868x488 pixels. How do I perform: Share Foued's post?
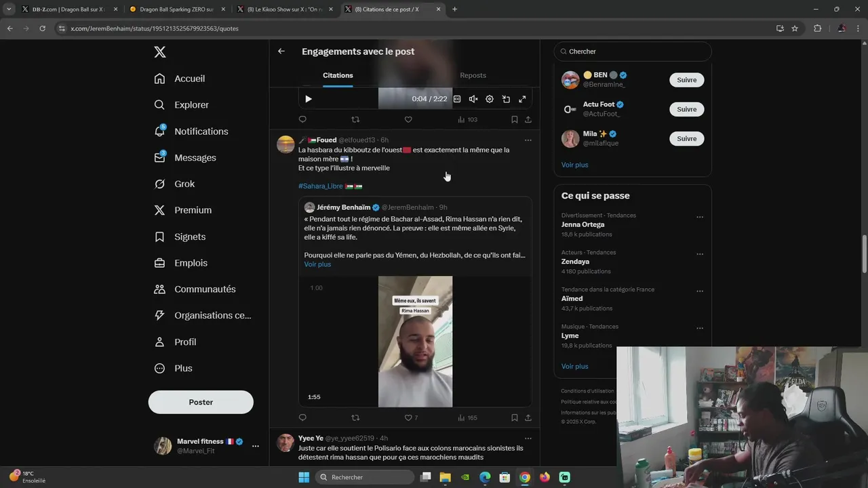tap(528, 418)
